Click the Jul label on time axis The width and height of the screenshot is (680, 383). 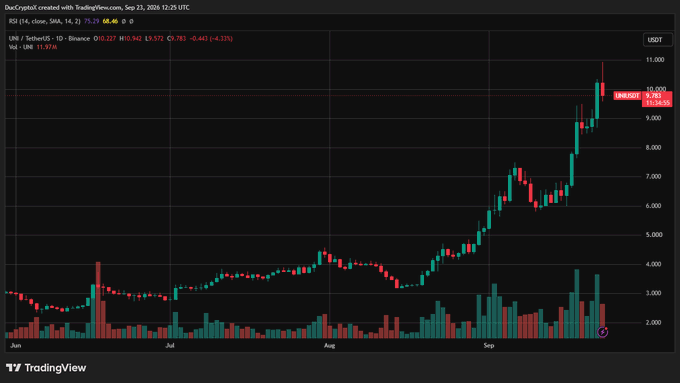tap(170, 346)
